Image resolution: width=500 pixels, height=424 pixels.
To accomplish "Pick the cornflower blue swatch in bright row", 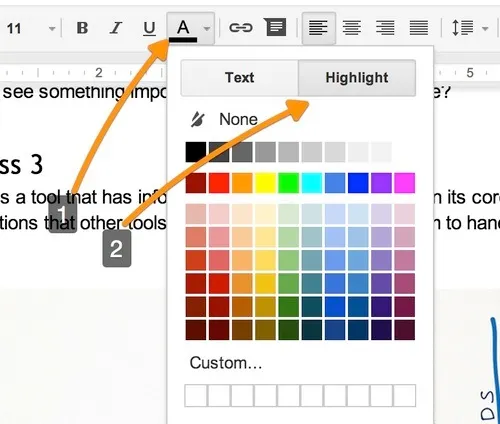I will [x=335, y=183].
